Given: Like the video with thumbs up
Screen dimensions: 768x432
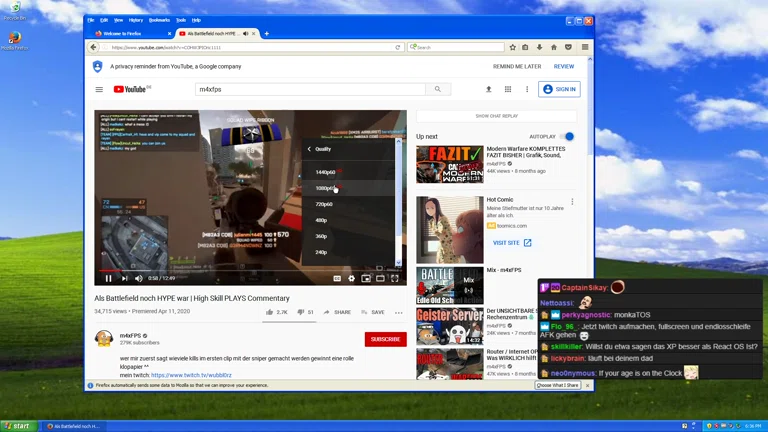Looking at the screenshot, I should click(x=276, y=312).
